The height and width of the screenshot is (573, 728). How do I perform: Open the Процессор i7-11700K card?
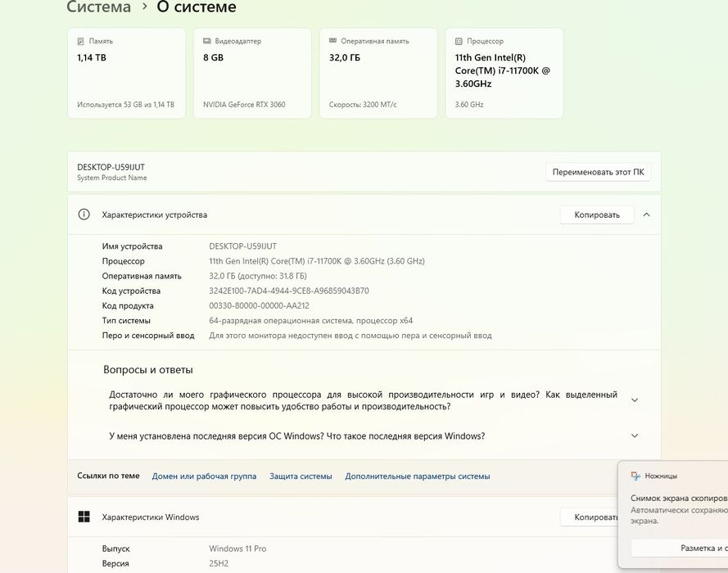tap(504, 73)
